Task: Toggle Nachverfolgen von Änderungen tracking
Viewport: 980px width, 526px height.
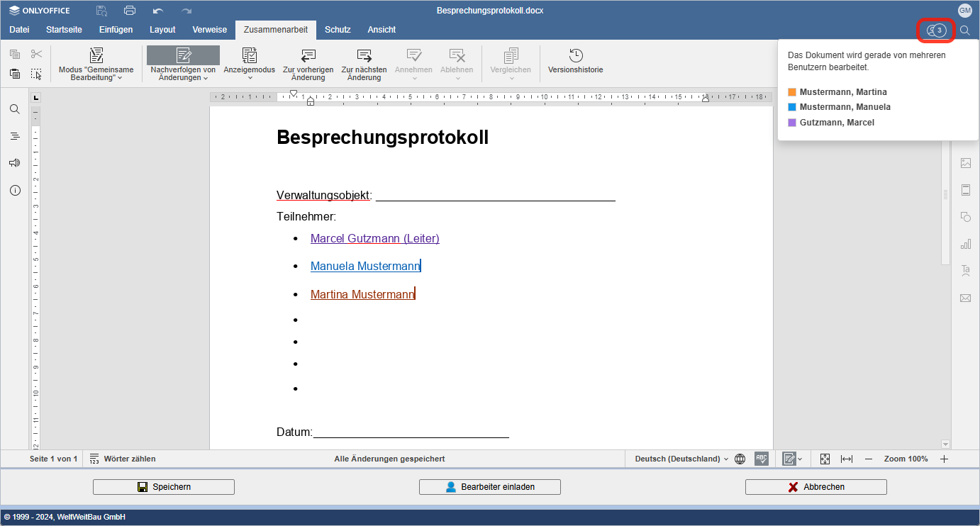Action: click(x=183, y=56)
